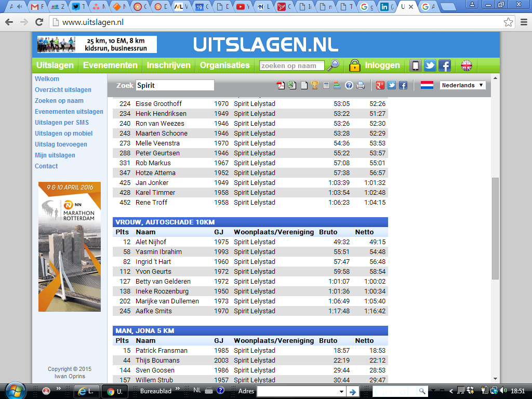Print the results with printer icon
The width and height of the screenshot is (532, 399).
tap(361, 86)
